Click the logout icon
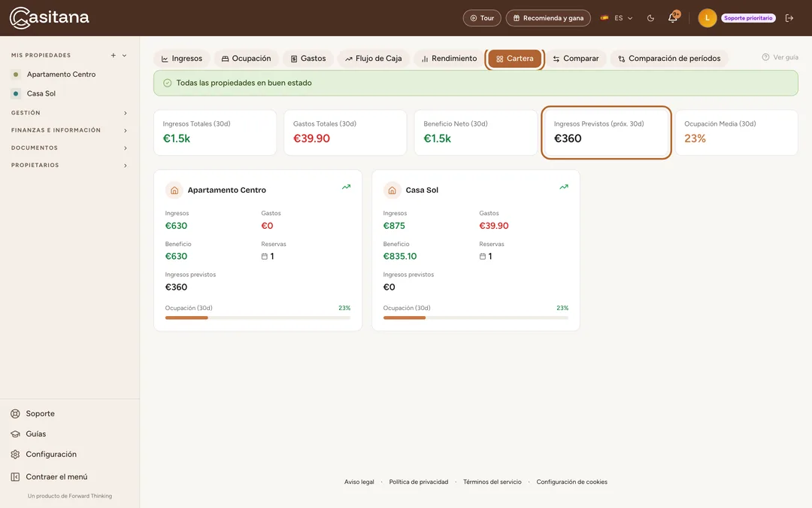 tap(789, 18)
